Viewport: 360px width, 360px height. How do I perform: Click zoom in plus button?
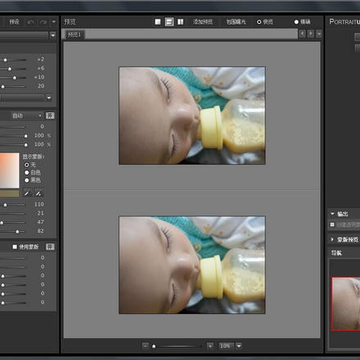tap(210, 346)
